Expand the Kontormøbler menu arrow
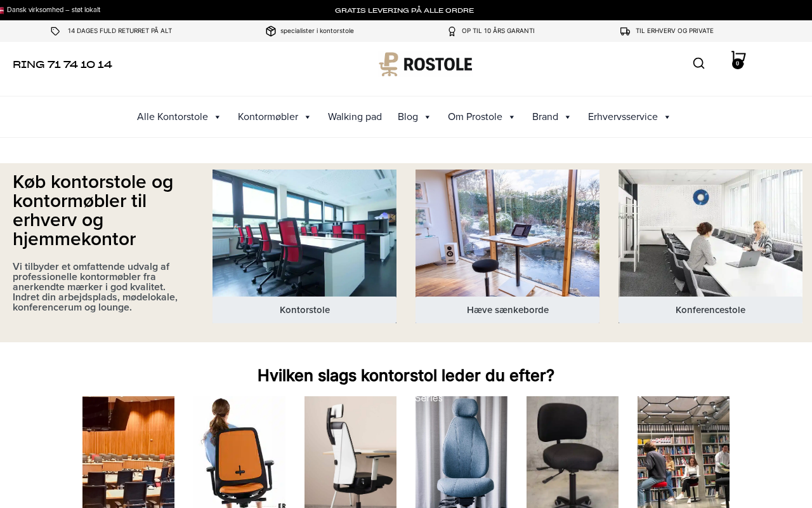 click(x=307, y=117)
